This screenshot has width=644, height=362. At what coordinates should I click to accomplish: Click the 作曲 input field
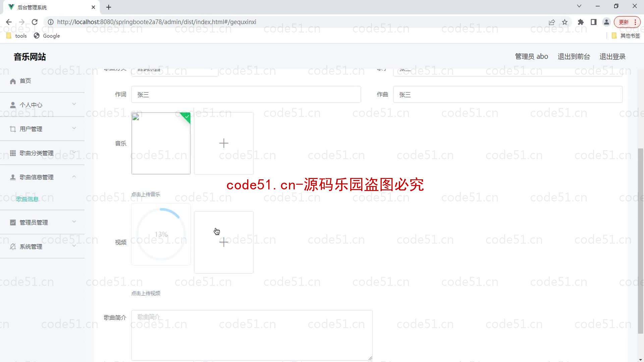[x=508, y=95]
